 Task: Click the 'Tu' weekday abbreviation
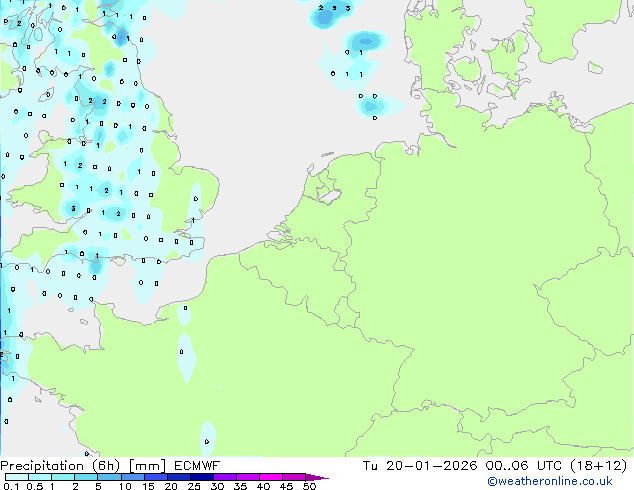(370, 466)
